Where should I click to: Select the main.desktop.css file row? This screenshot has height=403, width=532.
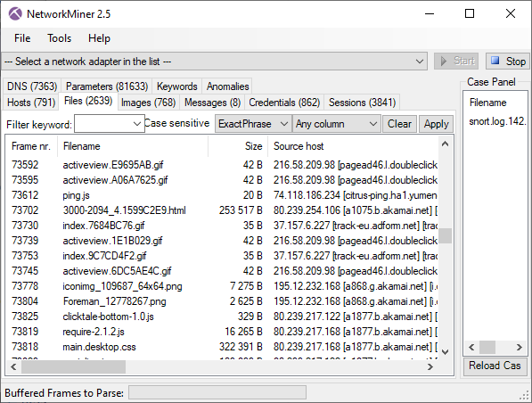[222, 347]
